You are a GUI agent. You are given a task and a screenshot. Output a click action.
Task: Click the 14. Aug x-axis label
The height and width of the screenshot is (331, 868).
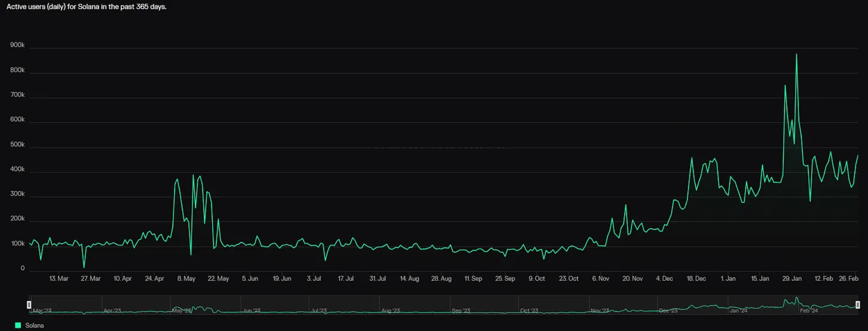click(x=409, y=279)
